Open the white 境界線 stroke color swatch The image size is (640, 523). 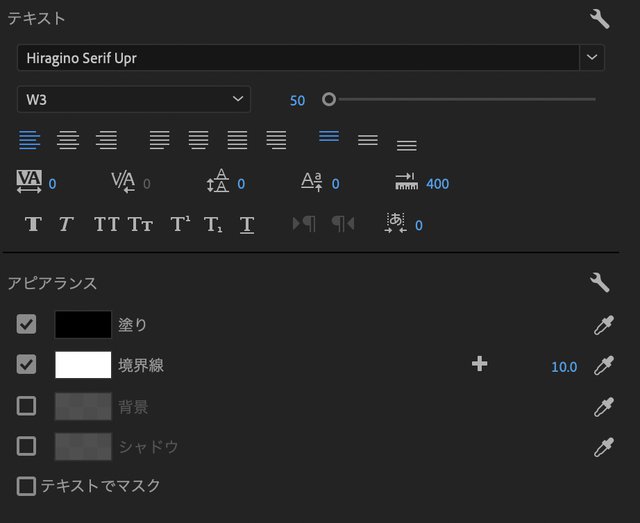(x=83, y=365)
